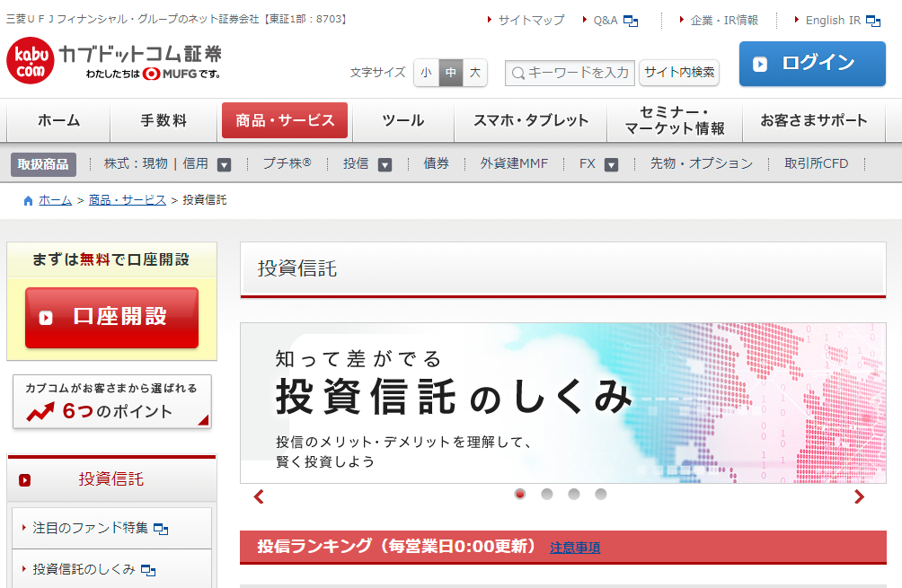Set text size to 小

click(x=426, y=73)
